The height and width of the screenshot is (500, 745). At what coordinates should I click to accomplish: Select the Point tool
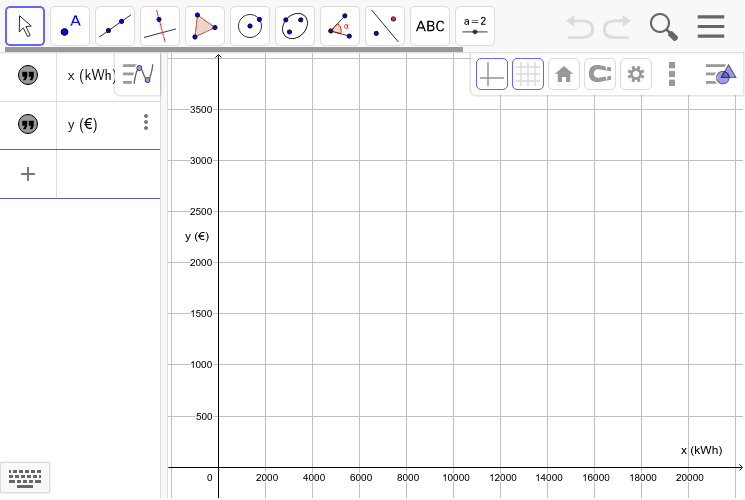click(x=70, y=26)
